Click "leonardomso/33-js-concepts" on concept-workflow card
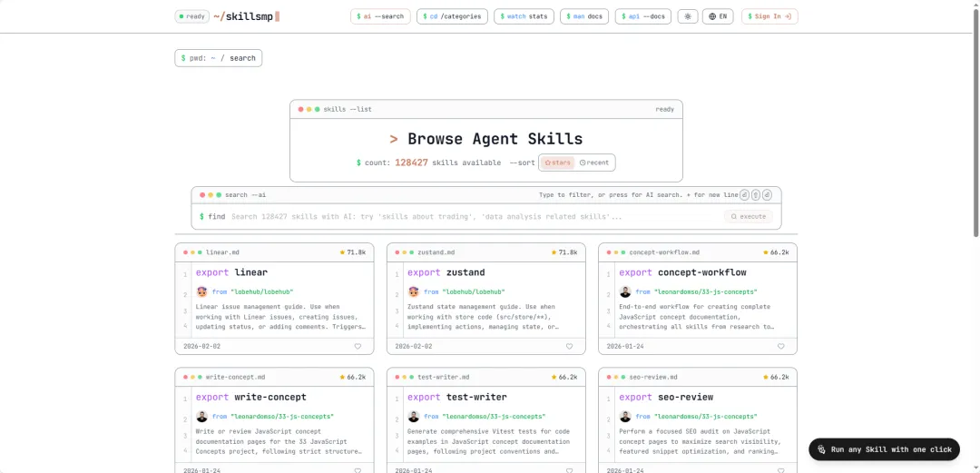Image resolution: width=980 pixels, height=473 pixels. (705, 292)
